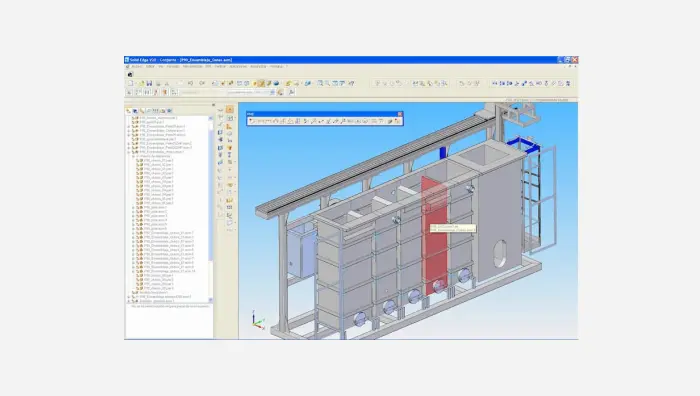Click the Redo arrow icon
The width and height of the screenshot is (700, 396).
(x=202, y=83)
